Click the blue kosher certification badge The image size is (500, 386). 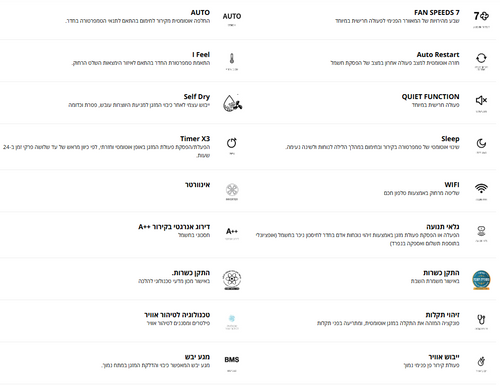[481, 280]
